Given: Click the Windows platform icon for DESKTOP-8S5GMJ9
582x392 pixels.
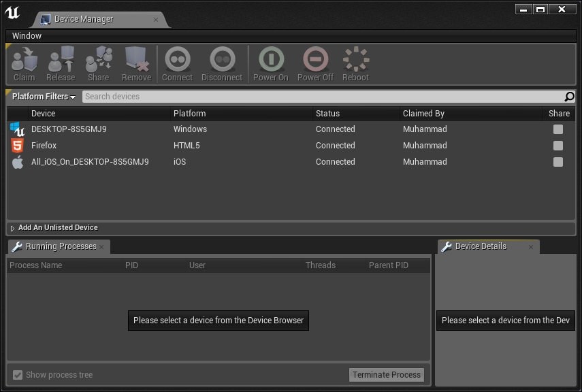Looking at the screenshot, I should 17,129.
